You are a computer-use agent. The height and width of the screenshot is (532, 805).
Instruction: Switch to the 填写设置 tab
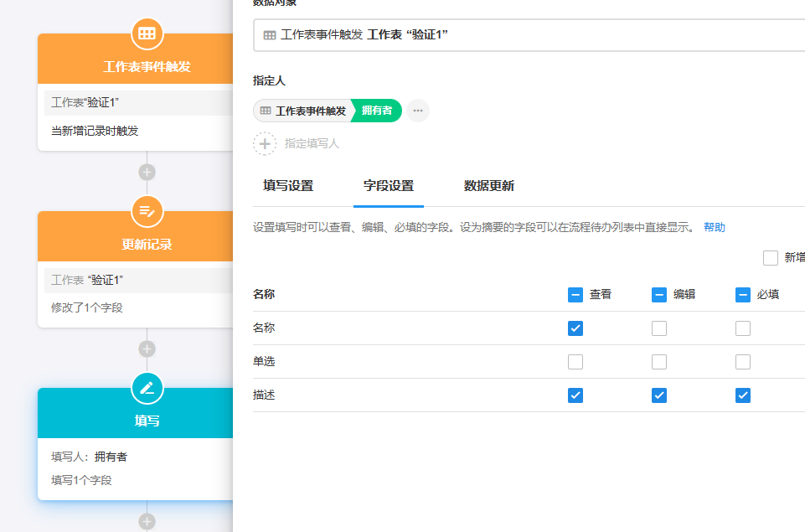point(288,186)
